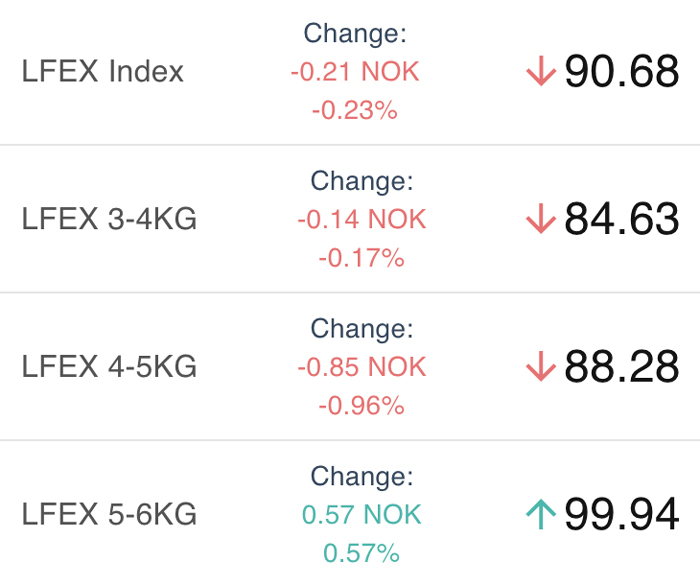The image size is (700, 585).
Task: Click the 90.68 index price
Action: [622, 71]
